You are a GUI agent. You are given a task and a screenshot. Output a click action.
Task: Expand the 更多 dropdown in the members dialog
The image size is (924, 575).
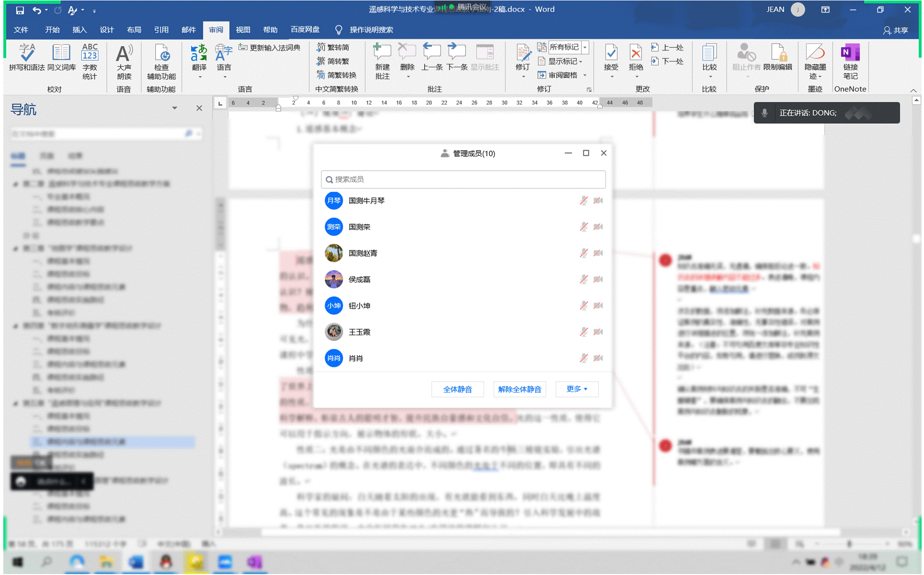576,389
